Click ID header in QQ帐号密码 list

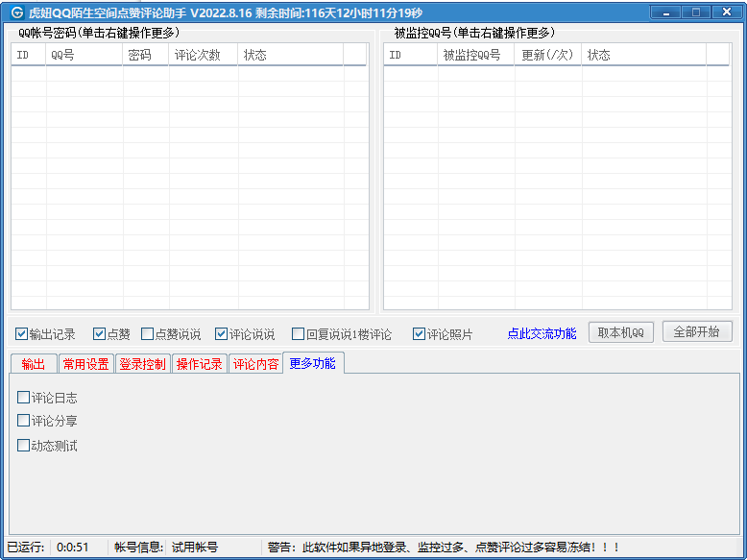coord(29,55)
